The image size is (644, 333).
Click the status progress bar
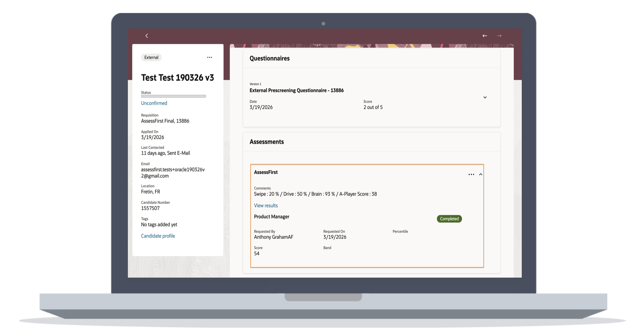173,96
